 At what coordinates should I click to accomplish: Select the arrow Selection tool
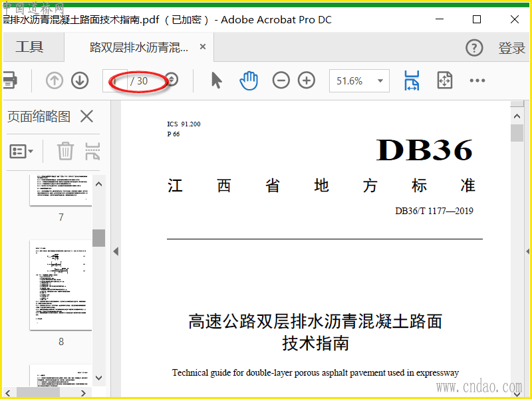click(216, 80)
